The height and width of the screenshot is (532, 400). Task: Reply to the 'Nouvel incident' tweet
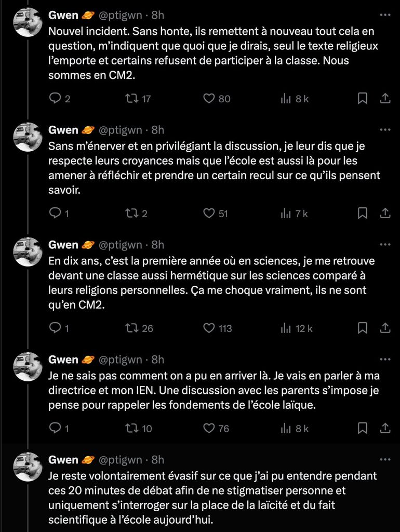pyautogui.click(x=55, y=98)
